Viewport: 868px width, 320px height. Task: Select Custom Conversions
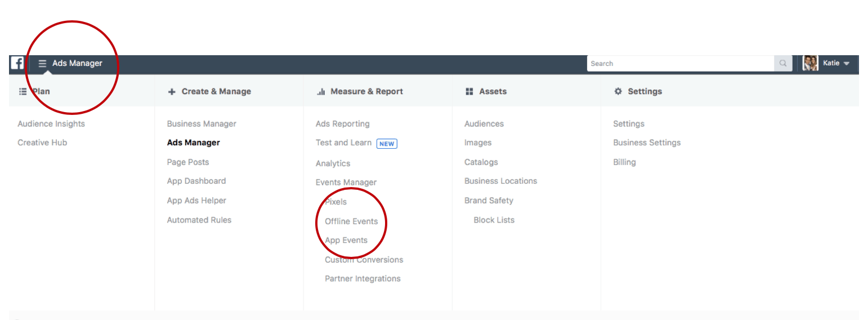[x=364, y=260]
